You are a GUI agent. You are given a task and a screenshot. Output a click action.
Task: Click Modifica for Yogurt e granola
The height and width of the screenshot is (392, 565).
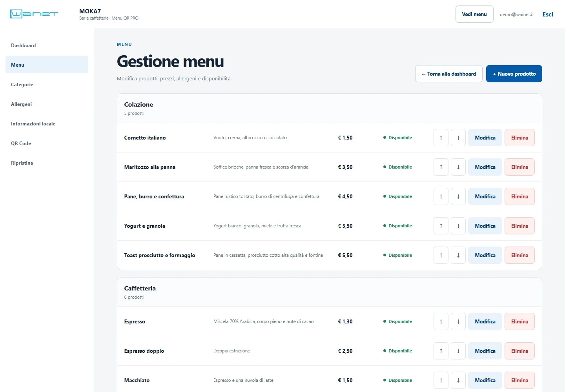click(x=485, y=226)
